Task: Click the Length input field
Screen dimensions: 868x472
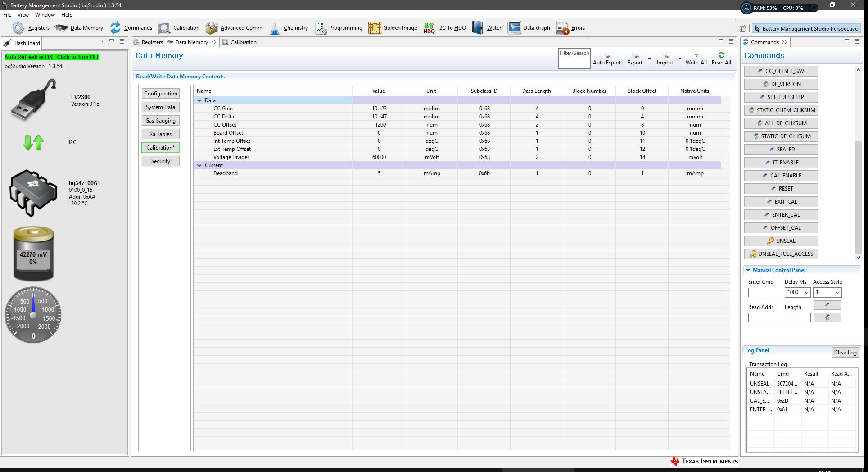Action: [797, 318]
